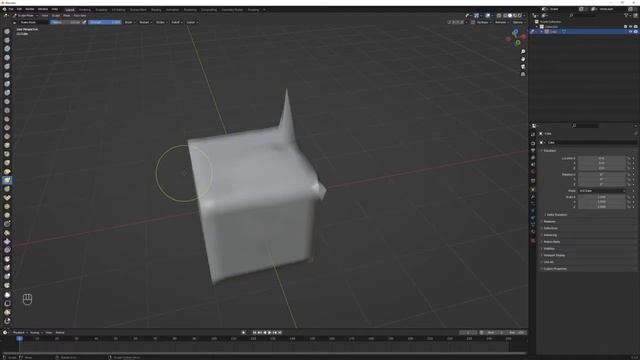This screenshot has width=640, height=360.
Task: Open the Stroke settings dropdown
Action: [x=161, y=22]
